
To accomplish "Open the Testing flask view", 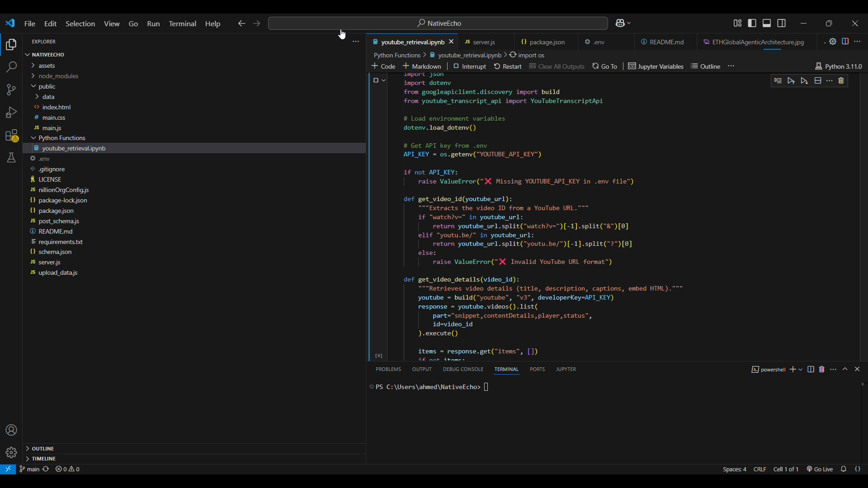I will 11,158.
